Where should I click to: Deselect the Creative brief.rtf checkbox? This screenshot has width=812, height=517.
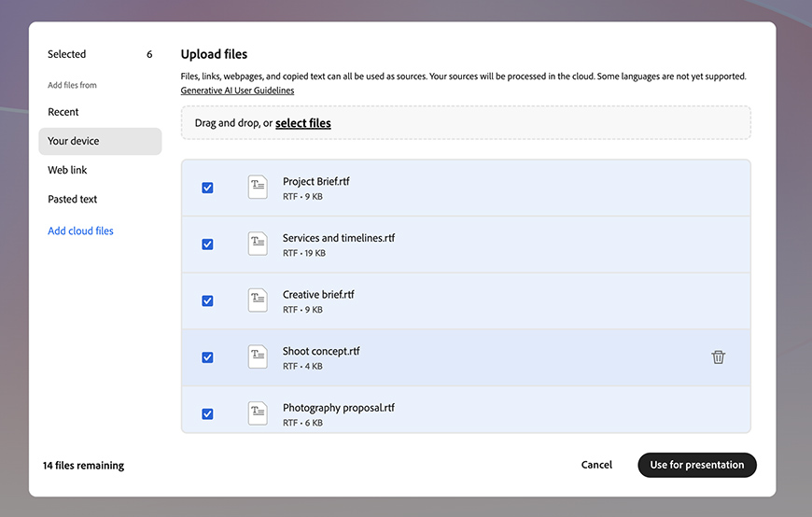(x=207, y=300)
